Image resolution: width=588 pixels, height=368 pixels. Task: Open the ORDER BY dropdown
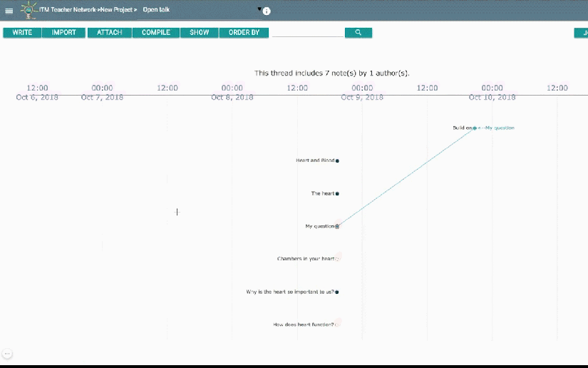click(x=244, y=33)
